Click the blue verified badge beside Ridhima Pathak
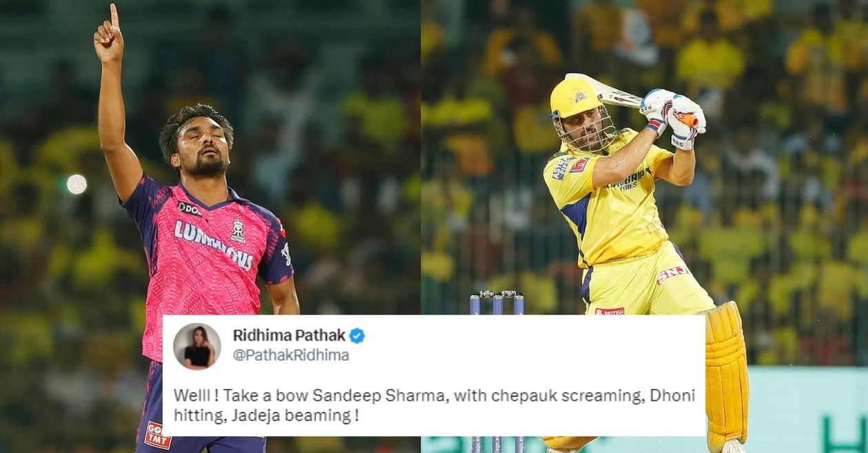The width and height of the screenshot is (868, 453). pyautogui.click(x=357, y=336)
